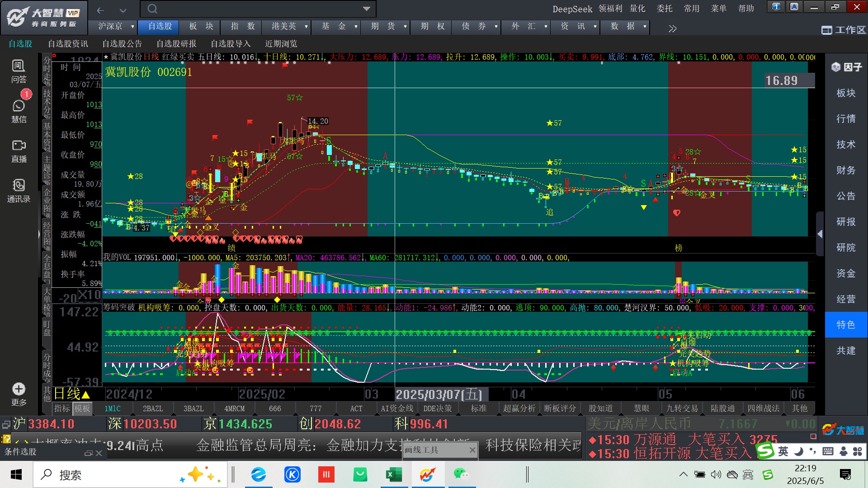Open 技术 in the right side panel
The height and width of the screenshot is (488, 868).
click(x=846, y=145)
